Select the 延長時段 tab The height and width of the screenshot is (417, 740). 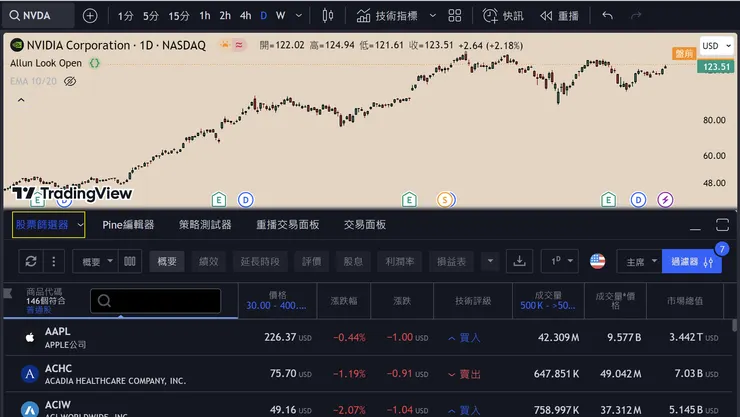[x=260, y=261]
